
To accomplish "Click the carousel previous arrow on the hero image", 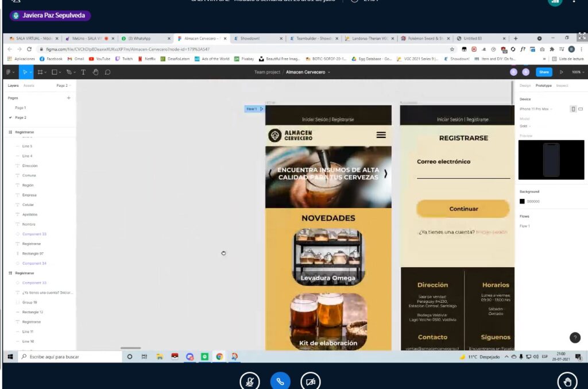I will tap(270, 174).
